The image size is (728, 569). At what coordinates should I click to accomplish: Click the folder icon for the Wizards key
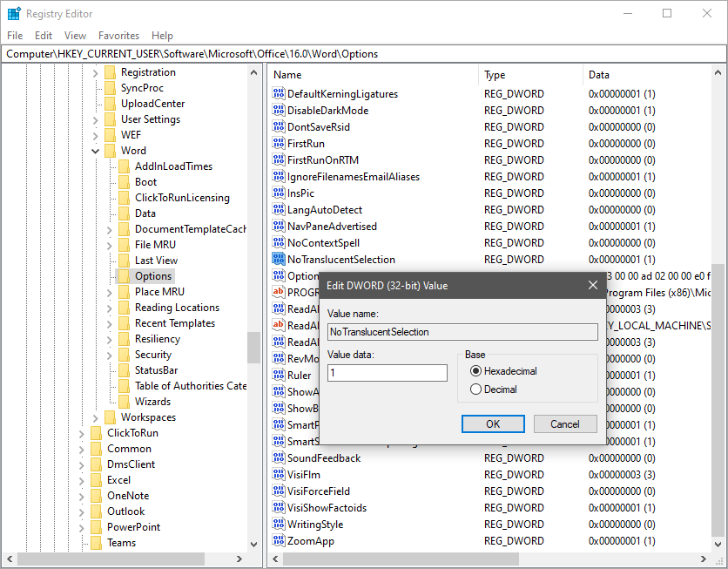124,402
